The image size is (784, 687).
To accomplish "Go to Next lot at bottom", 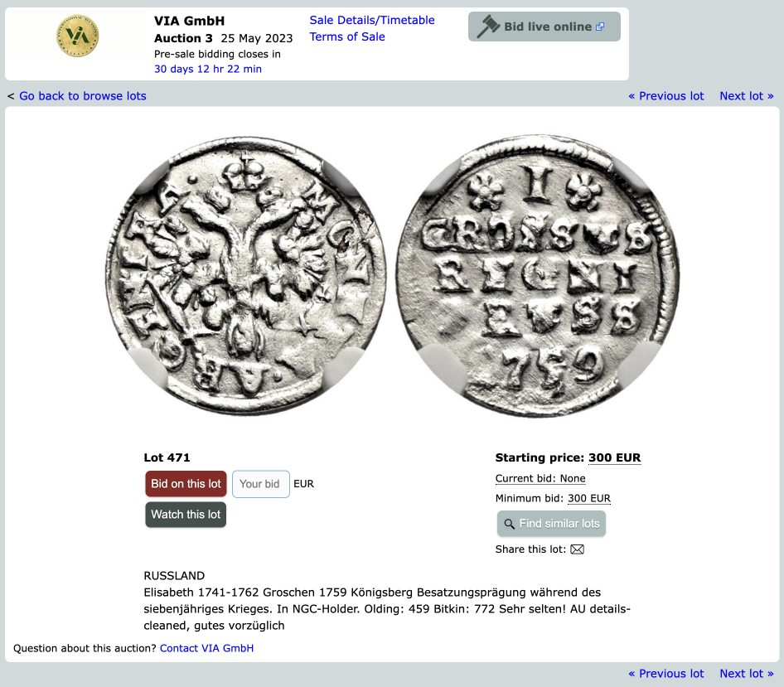I will coord(747,674).
